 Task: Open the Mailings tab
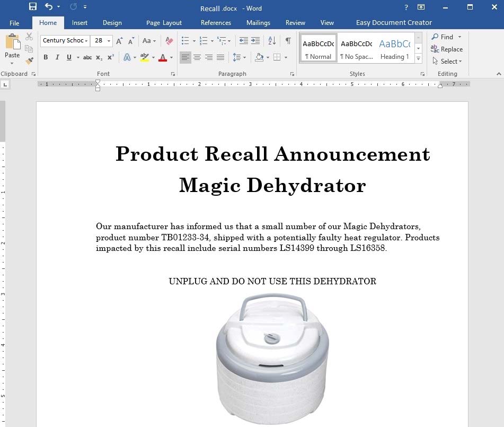click(258, 23)
